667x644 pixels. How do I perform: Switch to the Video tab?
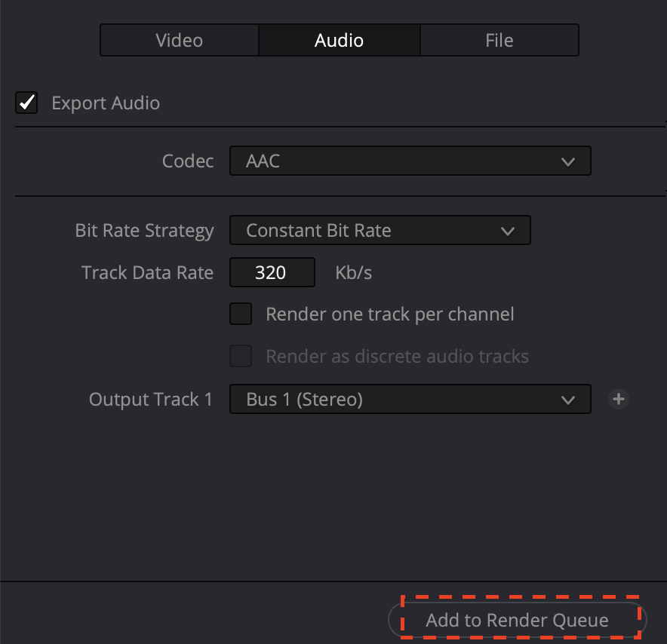point(179,40)
